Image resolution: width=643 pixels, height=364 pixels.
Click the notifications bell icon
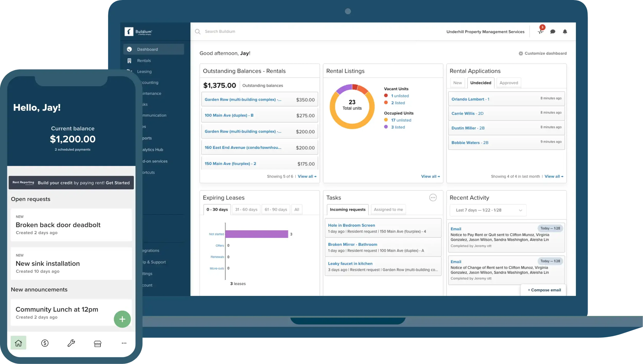(565, 32)
